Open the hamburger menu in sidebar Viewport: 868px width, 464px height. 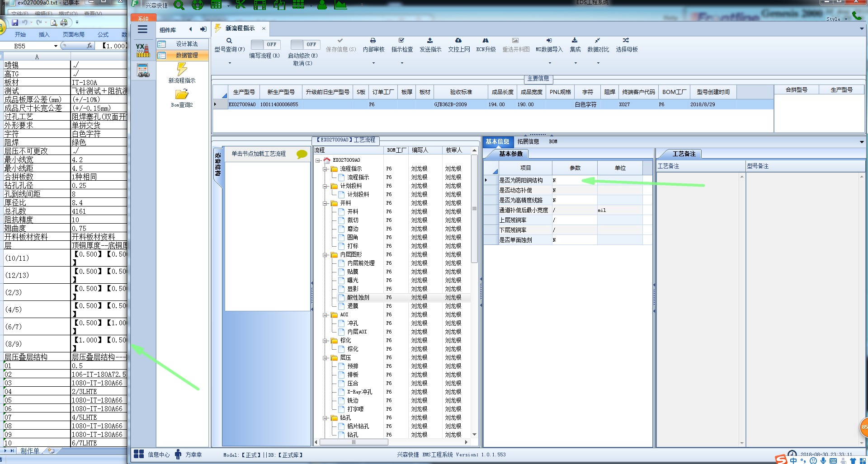click(142, 30)
